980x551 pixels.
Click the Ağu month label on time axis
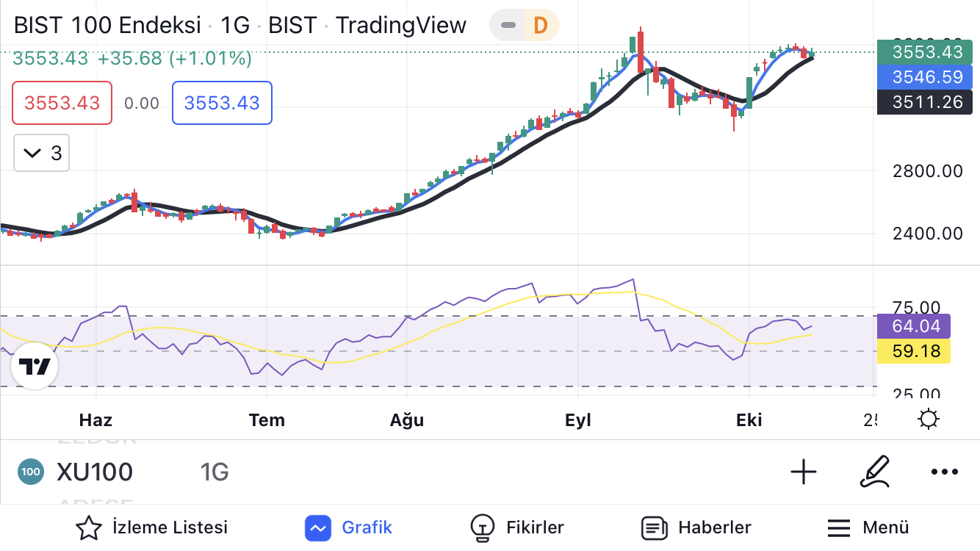point(407,420)
